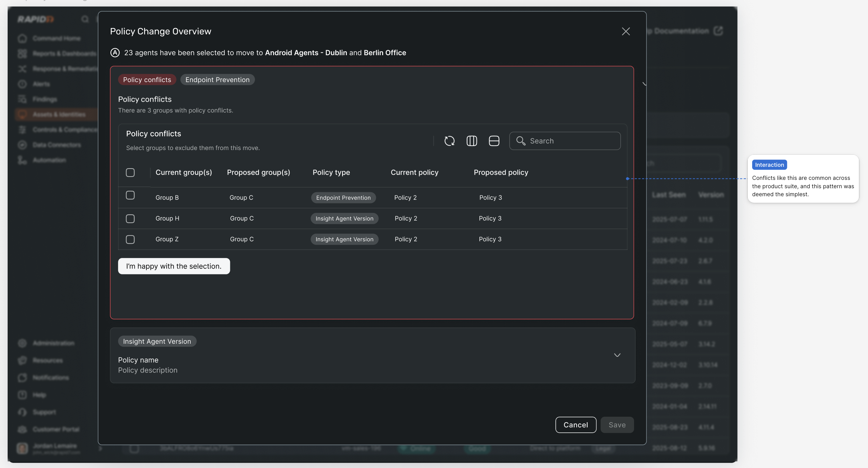Click the search magnifier icon
Image resolution: width=868 pixels, height=468 pixels.
pos(521,141)
